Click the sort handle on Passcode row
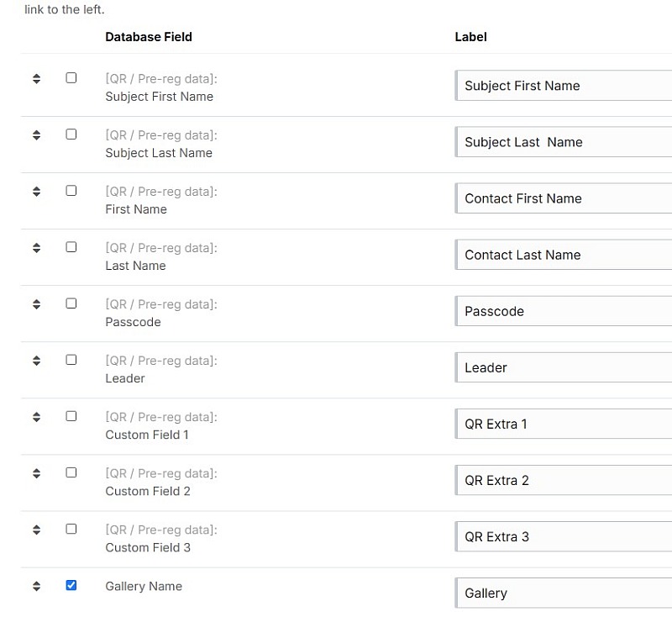This screenshot has width=672, height=617. (36, 304)
